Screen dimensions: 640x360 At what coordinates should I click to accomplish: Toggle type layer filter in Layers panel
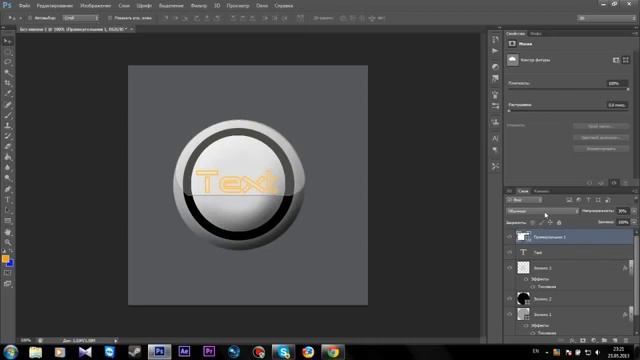(588, 200)
